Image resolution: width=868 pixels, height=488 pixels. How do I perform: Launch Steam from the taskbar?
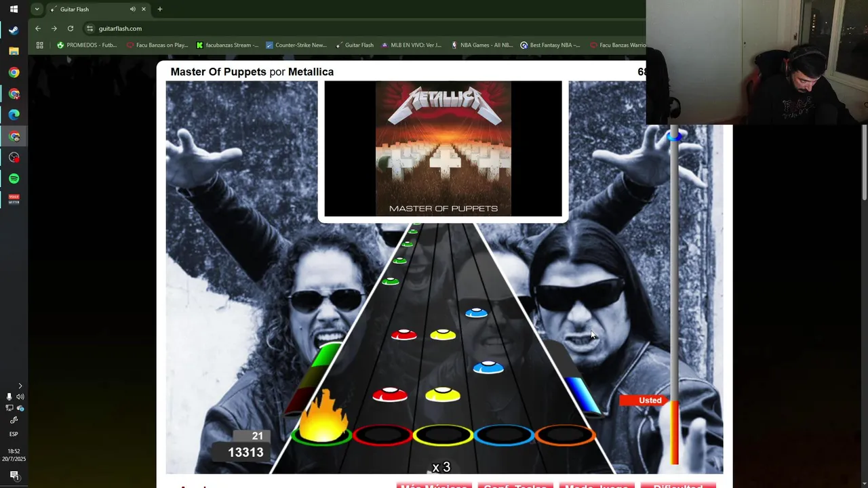coord(14,30)
